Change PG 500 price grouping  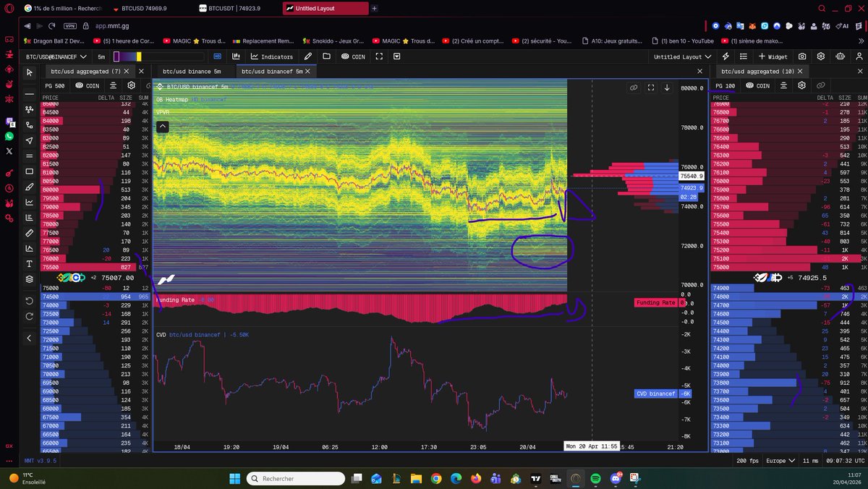[55, 85]
